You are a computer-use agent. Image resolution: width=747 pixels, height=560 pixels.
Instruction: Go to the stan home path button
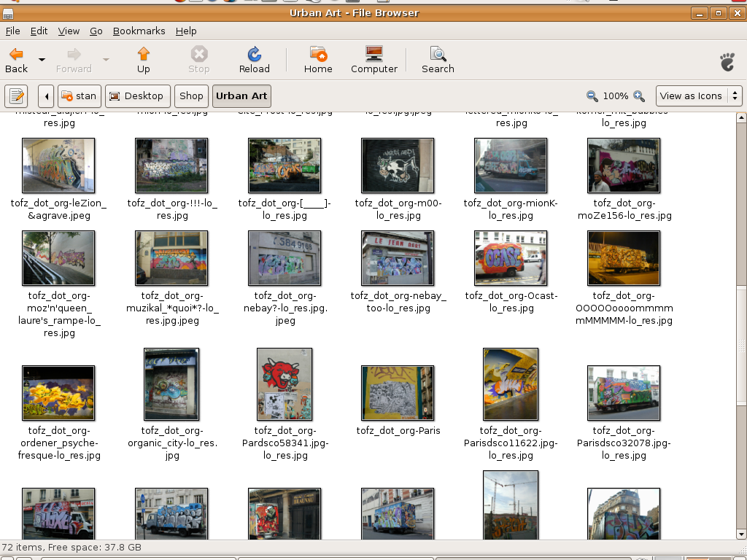[x=78, y=96]
